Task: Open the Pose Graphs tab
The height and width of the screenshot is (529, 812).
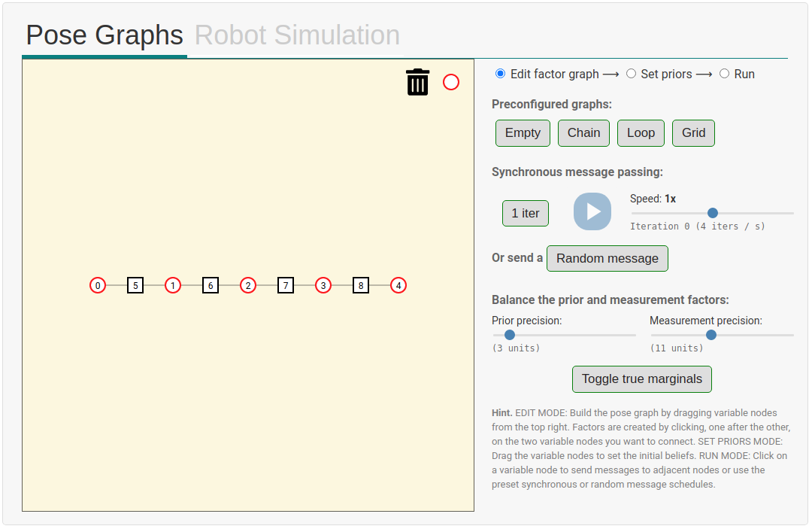Action: (x=105, y=35)
